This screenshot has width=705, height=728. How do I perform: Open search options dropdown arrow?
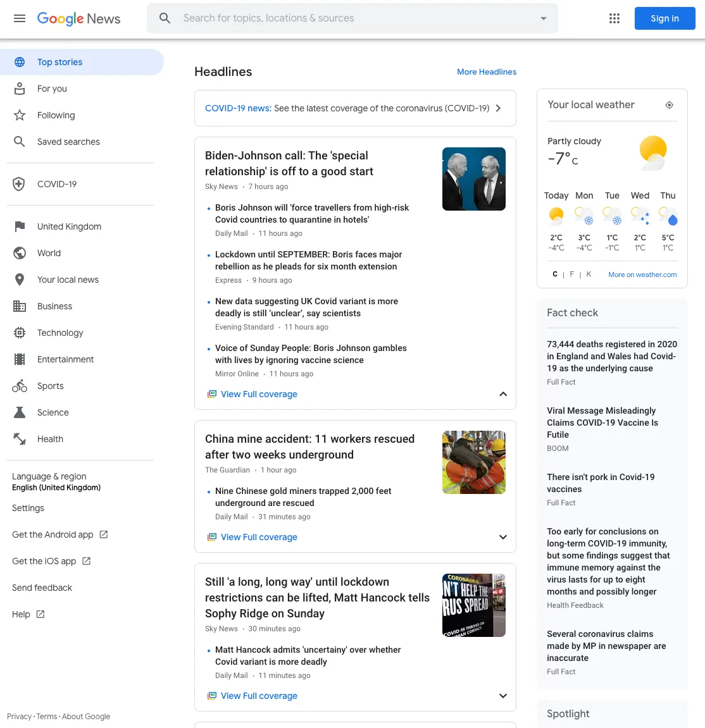(544, 18)
